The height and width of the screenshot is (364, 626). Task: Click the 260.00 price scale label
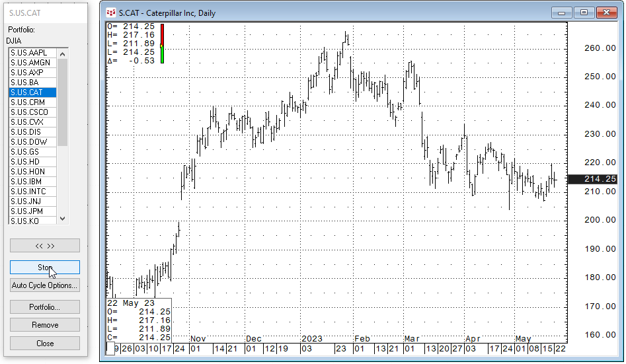pyautogui.click(x=600, y=48)
